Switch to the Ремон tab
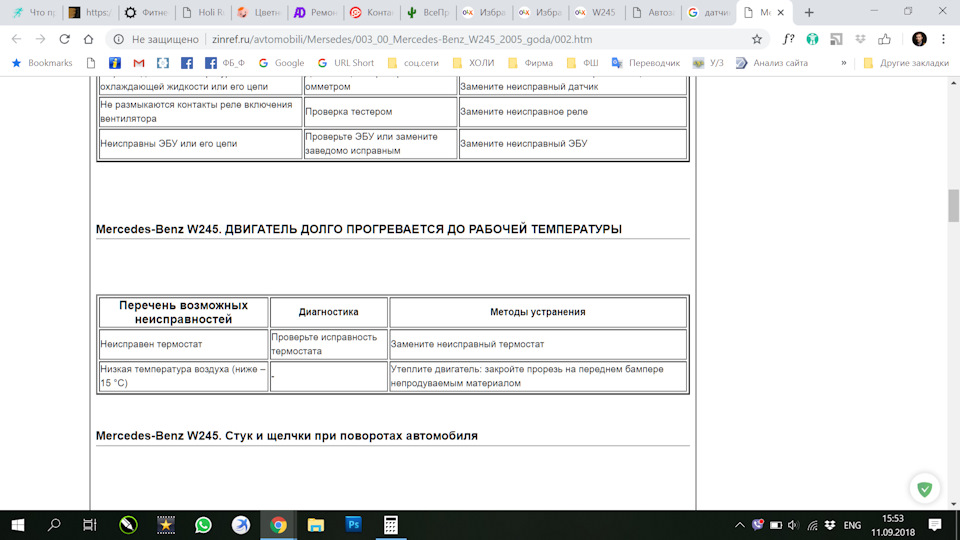This screenshot has height=540, width=960. click(315, 12)
